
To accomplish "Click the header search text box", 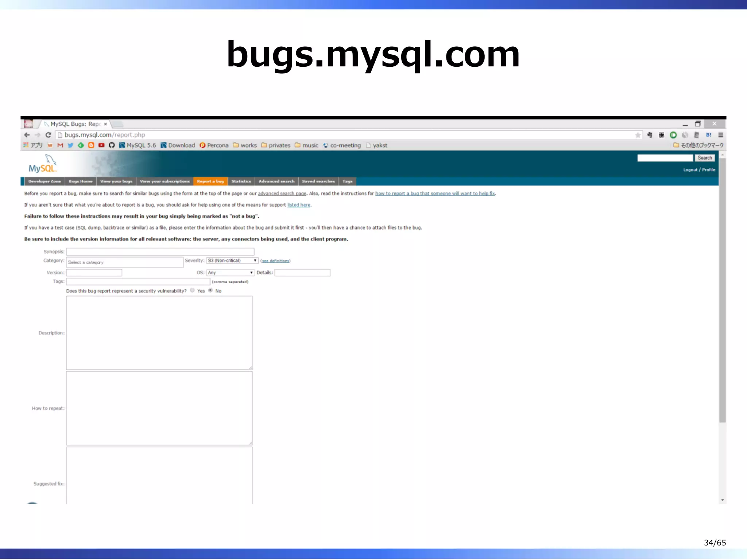I will pyautogui.click(x=665, y=158).
